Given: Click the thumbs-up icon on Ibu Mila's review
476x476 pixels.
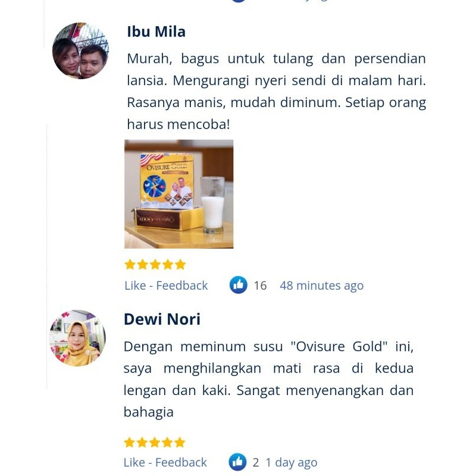Looking at the screenshot, I should (239, 285).
